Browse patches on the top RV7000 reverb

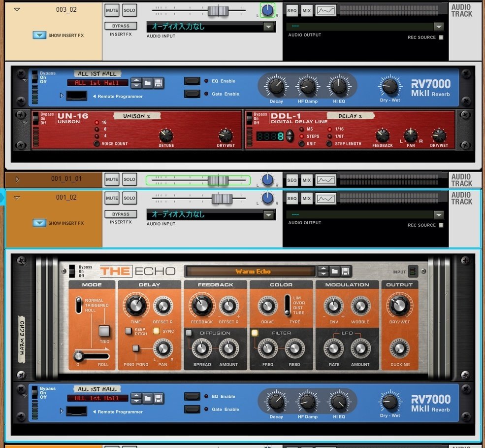[148, 83]
